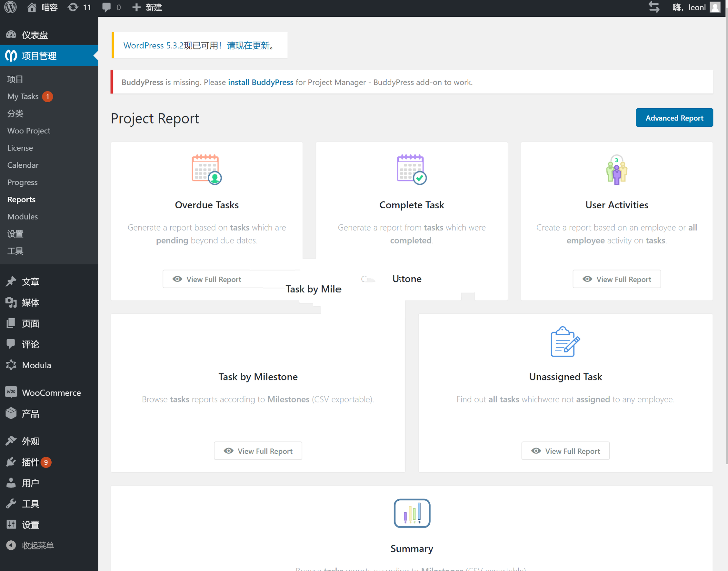Image resolution: width=728 pixels, height=571 pixels.
Task: Click the Summary bar chart icon
Action: pyautogui.click(x=412, y=513)
